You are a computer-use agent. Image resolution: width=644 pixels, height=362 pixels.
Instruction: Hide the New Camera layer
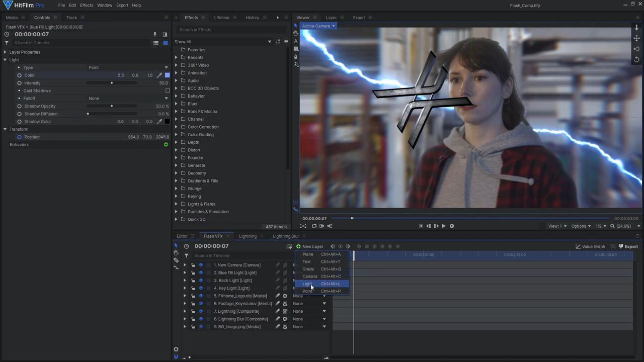pos(201,265)
